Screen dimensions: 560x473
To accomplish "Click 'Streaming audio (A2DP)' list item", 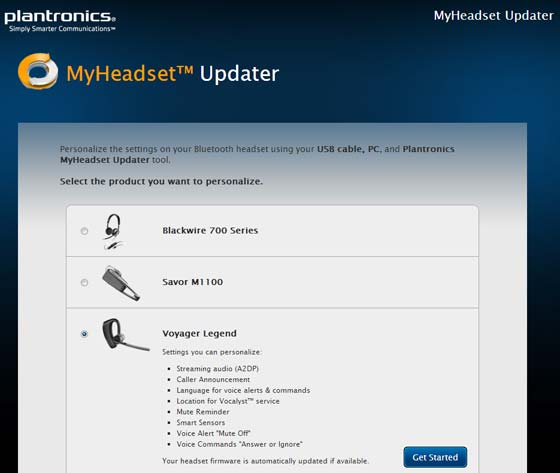I will [218, 369].
